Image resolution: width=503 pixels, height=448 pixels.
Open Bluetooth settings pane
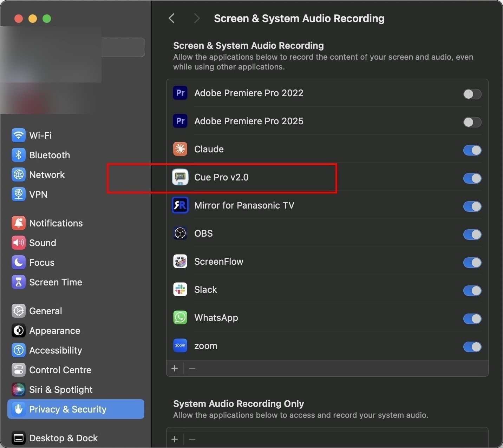point(76,155)
